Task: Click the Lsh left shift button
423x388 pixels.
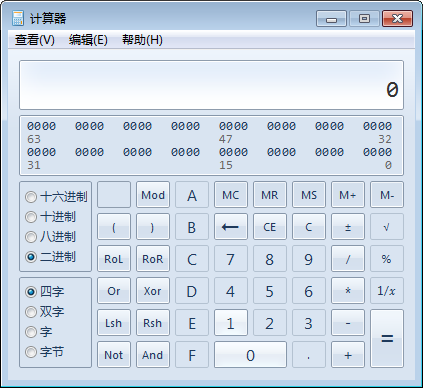Action: click(x=114, y=323)
